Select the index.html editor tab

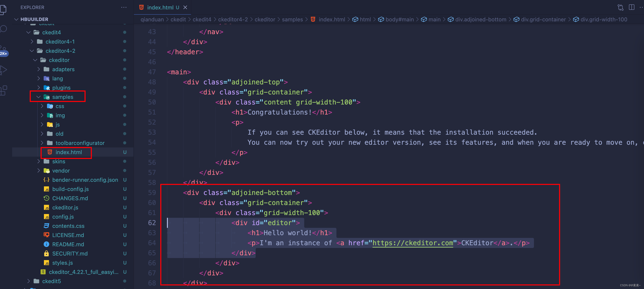(x=160, y=8)
